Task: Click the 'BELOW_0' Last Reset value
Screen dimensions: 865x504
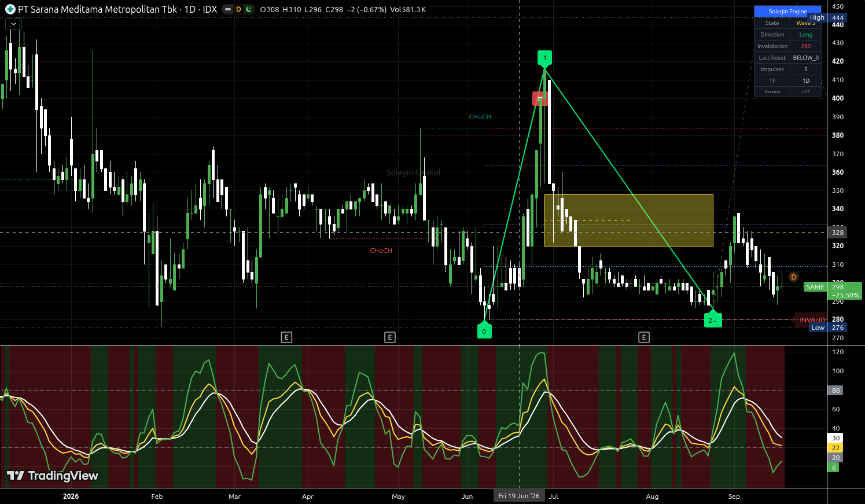Action: pos(806,58)
